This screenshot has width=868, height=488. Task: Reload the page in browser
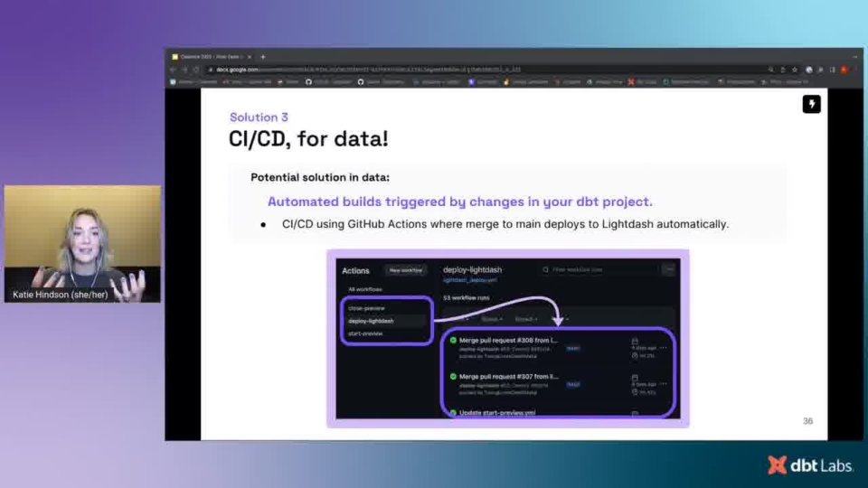[x=196, y=70]
